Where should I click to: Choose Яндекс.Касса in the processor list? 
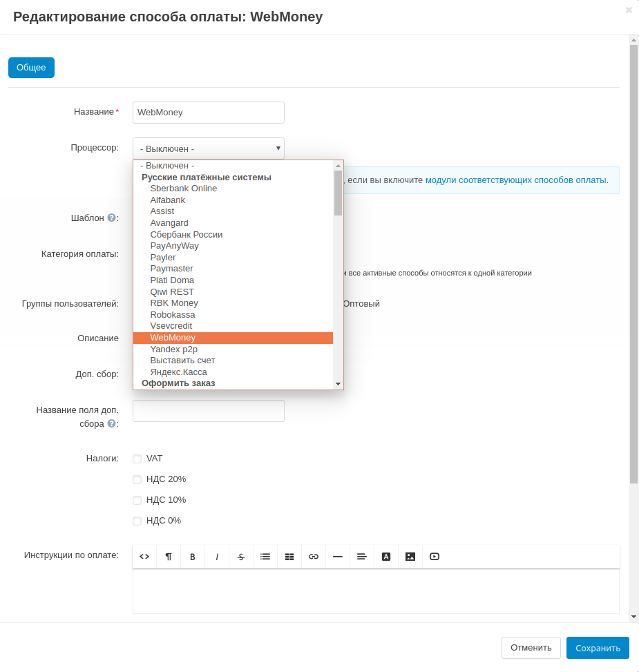coord(178,372)
